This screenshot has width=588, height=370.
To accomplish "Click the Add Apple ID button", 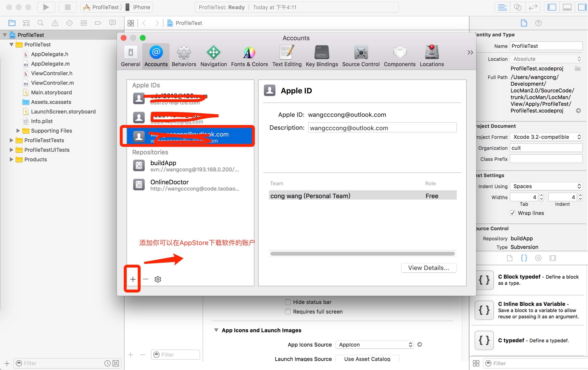I will pyautogui.click(x=133, y=279).
